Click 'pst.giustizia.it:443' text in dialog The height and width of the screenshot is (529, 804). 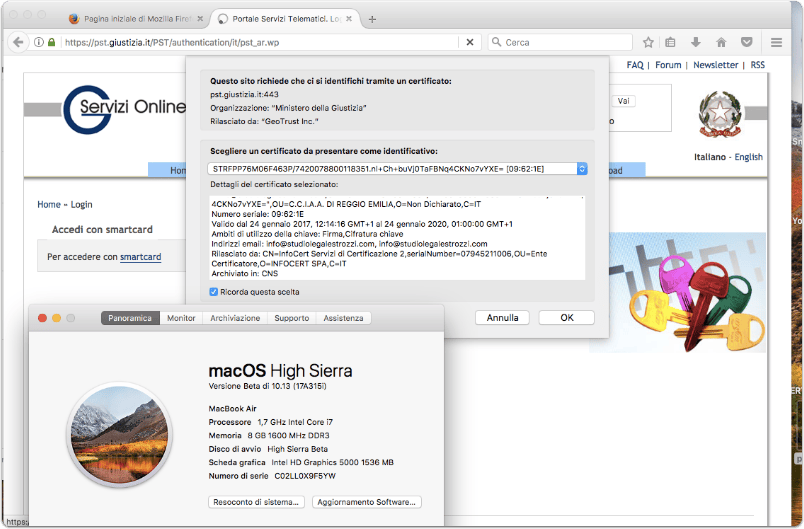pos(245,94)
